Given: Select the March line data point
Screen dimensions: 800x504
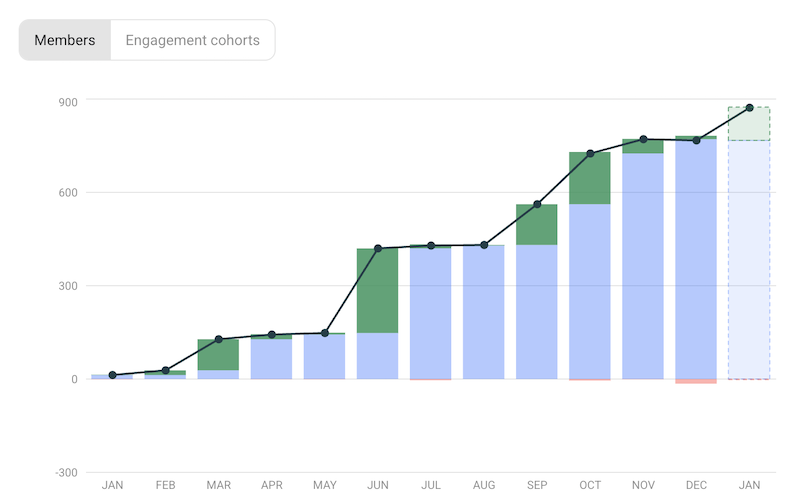Looking at the screenshot, I should point(218,340).
